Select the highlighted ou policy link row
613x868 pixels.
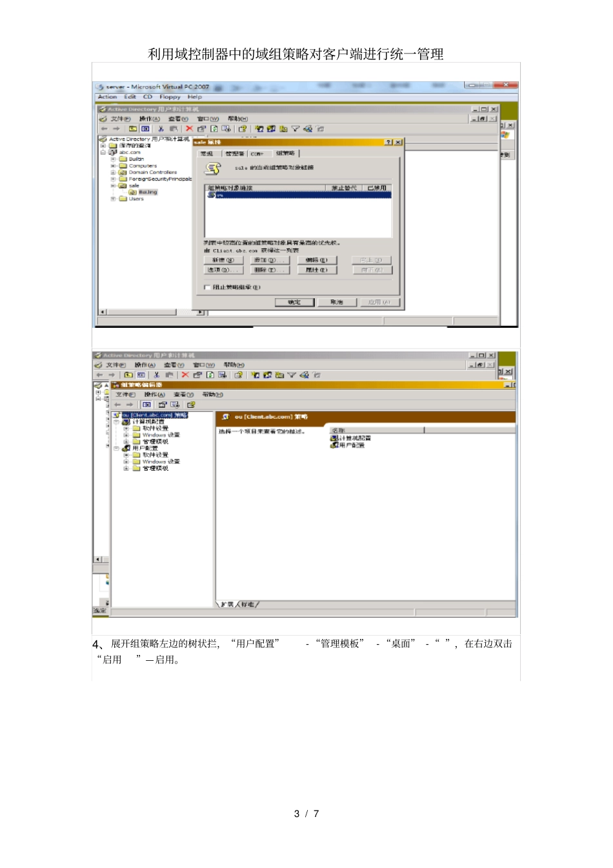click(x=298, y=195)
